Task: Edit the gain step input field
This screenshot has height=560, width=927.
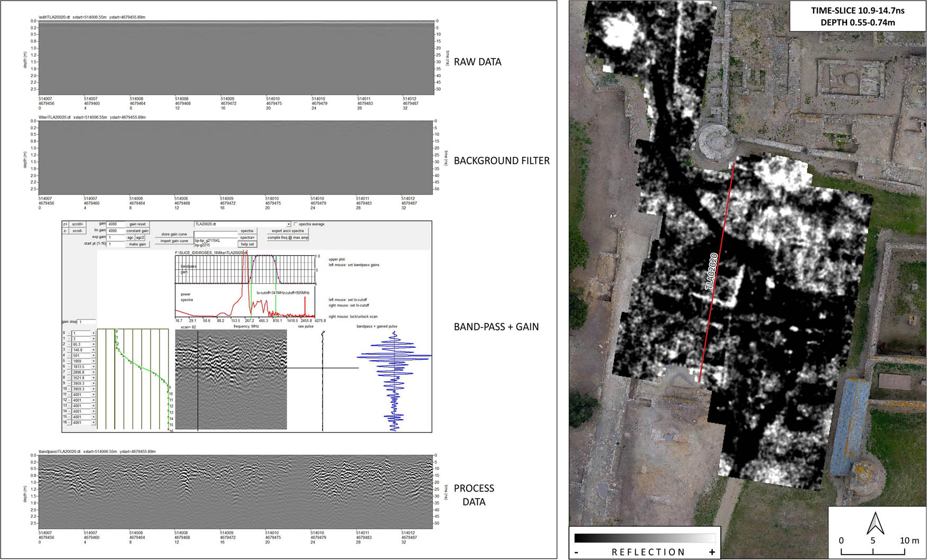Action: 86,322
